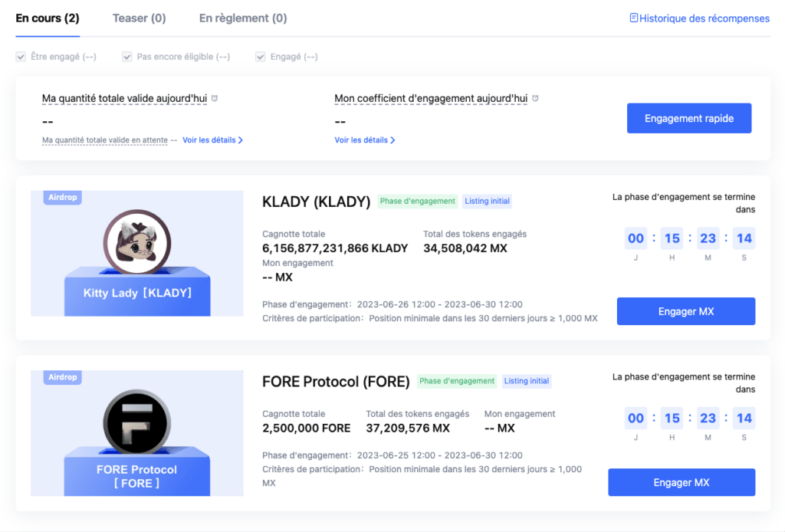Expand Voir les détails for engagement coefficient
This screenshot has width=785, height=532.
click(x=364, y=140)
